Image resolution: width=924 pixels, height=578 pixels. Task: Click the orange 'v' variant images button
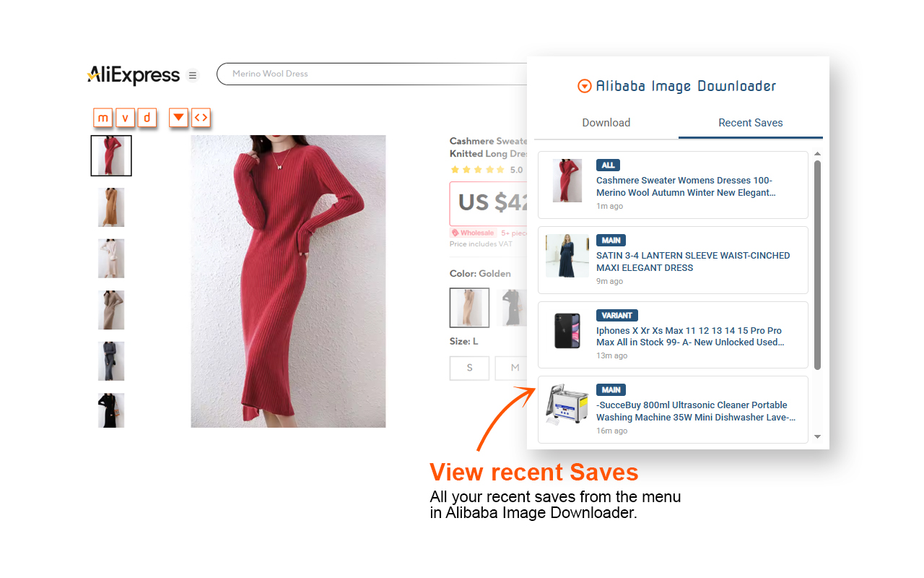(x=125, y=118)
